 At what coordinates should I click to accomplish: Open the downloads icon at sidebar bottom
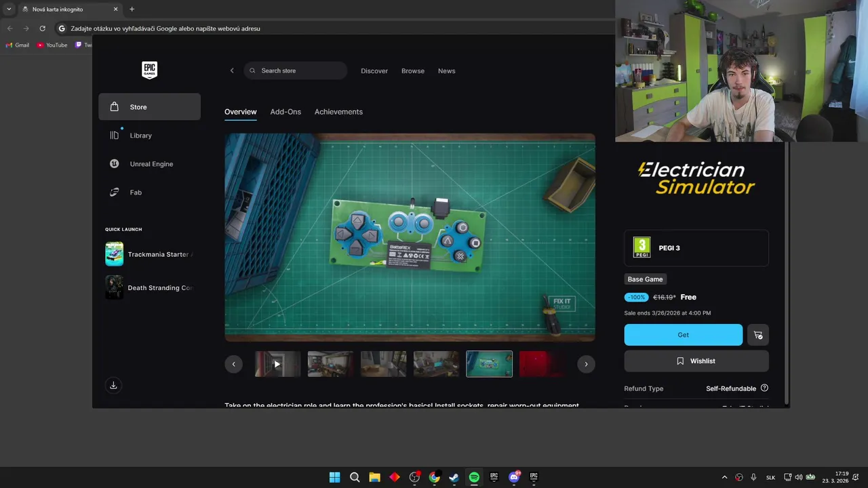(x=113, y=386)
